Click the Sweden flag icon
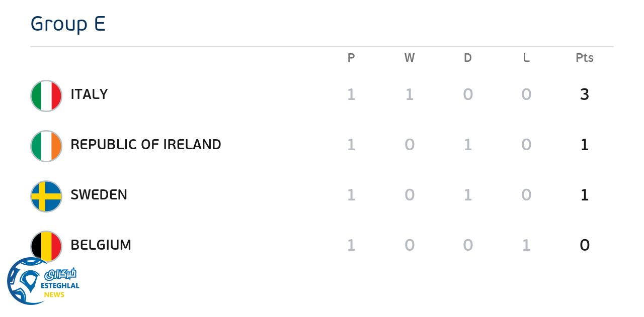This screenshot has width=644, height=317. click(46, 196)
